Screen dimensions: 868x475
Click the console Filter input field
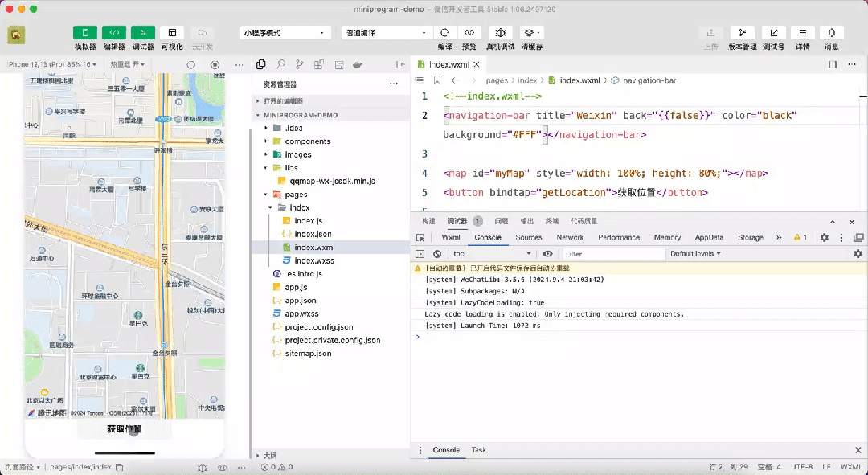point(614,253)
